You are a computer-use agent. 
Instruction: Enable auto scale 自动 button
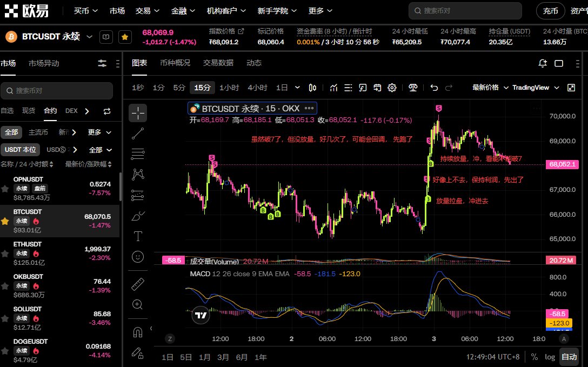coord(569,357)
